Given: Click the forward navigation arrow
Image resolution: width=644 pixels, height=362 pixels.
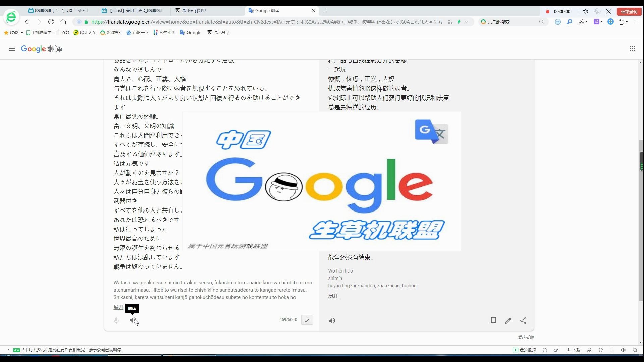Looking at the screenshot, I should click(39, 22).
